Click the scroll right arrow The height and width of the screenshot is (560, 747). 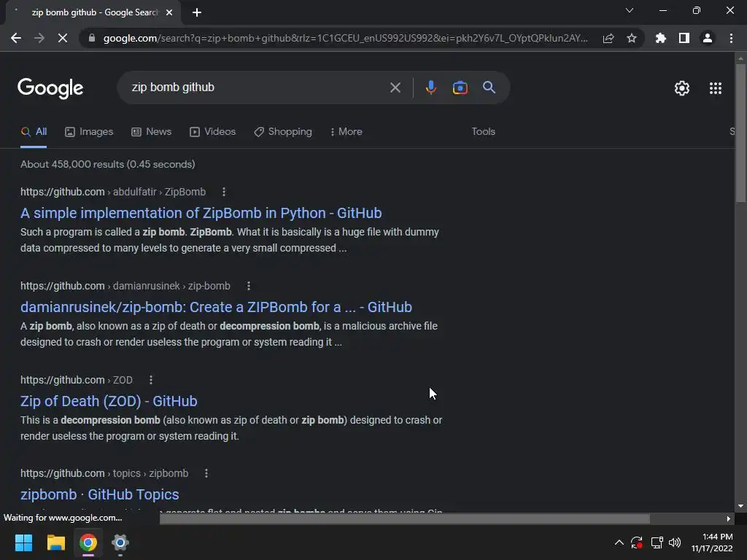pyautogui.click(x=729, y=518)
